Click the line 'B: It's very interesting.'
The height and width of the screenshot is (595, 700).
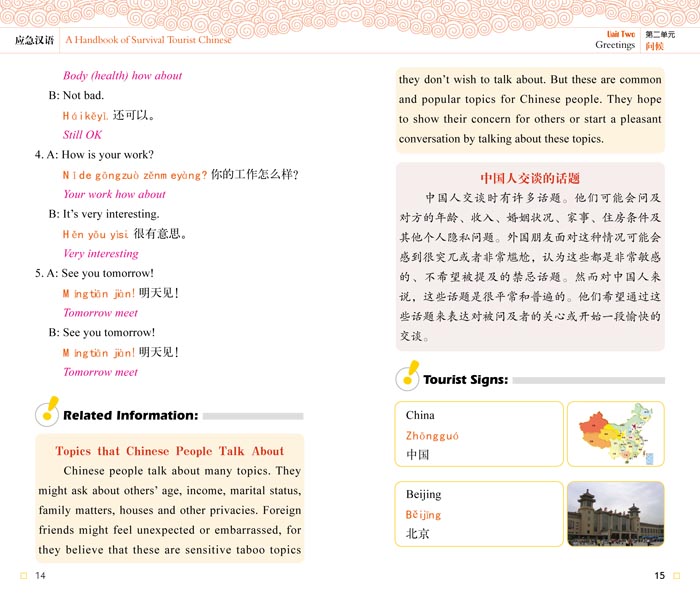(x=104, y=214)
